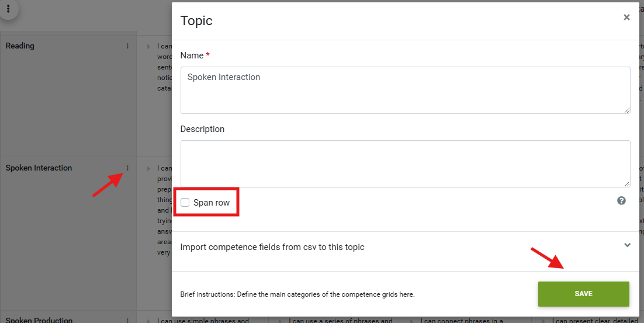The width and height of the screenshot is (644, 323).
Task: Grab the Name field resize handle
Action: (x=626, y=110)
